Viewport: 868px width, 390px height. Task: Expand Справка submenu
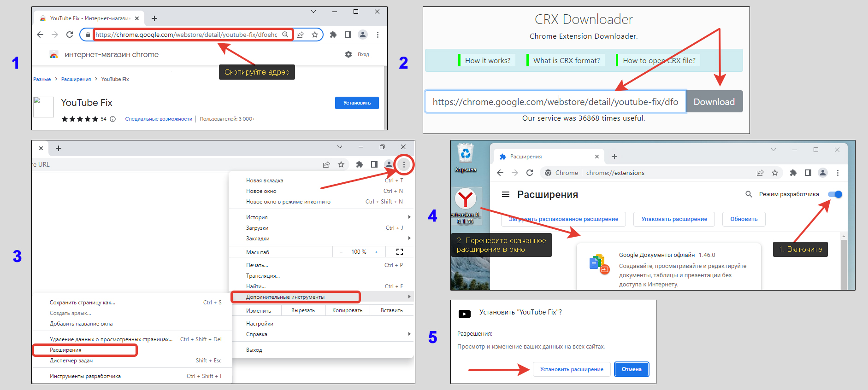[x=322, y=334]
